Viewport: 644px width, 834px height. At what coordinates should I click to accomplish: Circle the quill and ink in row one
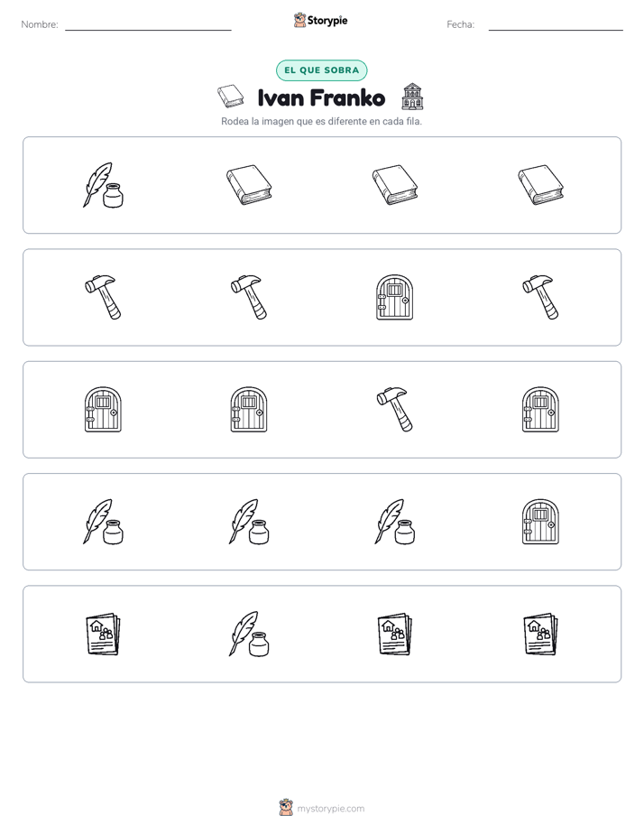[x=103, y=185]
